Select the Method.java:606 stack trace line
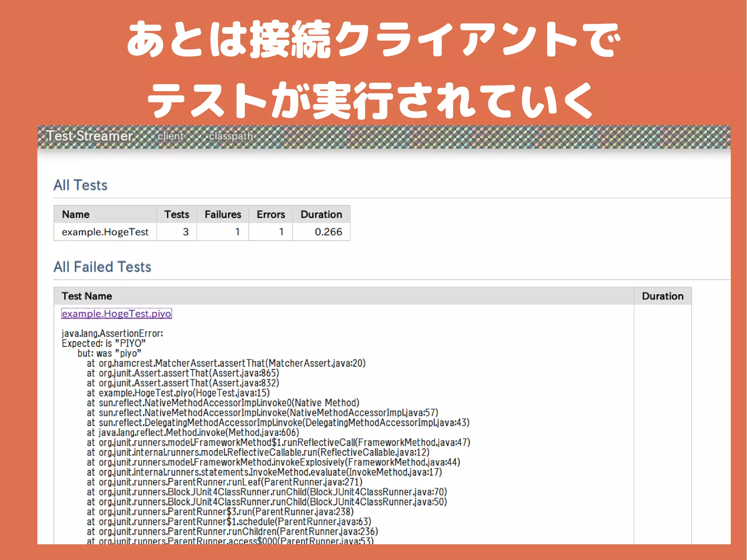747x560 pixels. click(193, 433)
